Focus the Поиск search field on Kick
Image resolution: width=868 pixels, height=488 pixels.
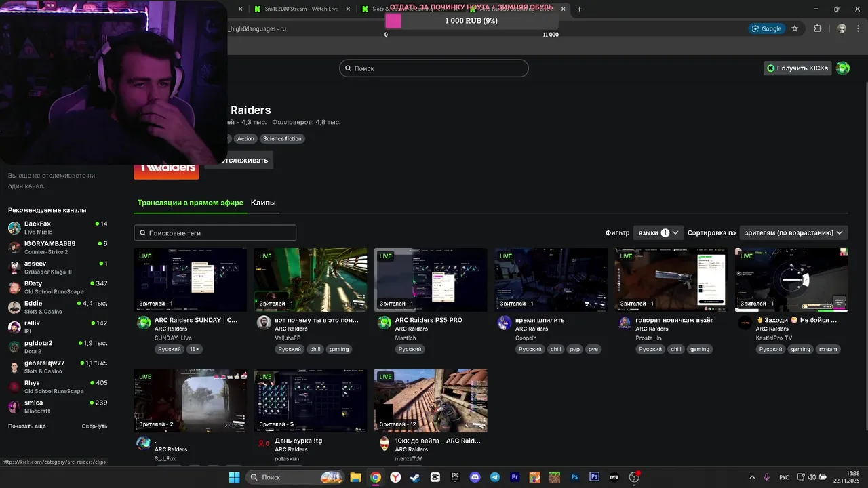[x=434, y=68]
